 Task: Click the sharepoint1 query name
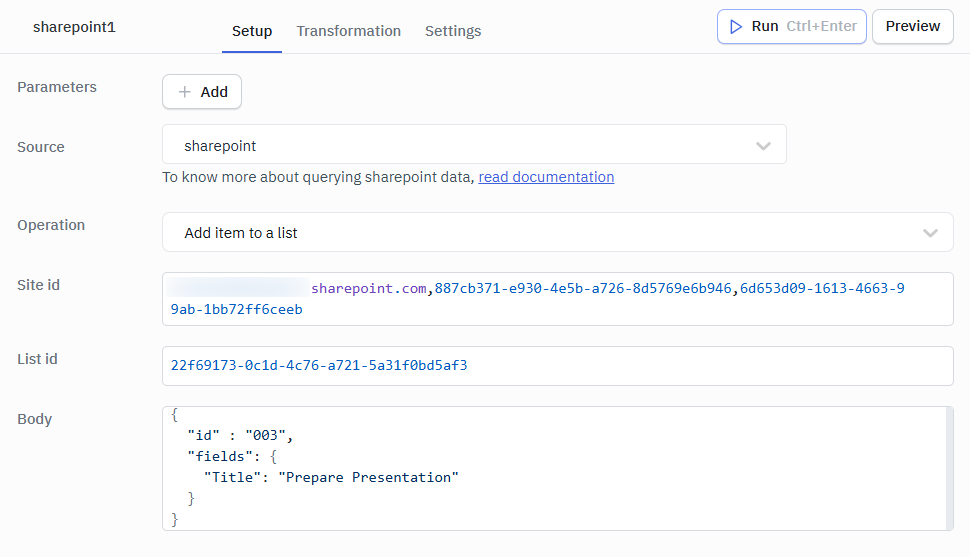(74, 27)
